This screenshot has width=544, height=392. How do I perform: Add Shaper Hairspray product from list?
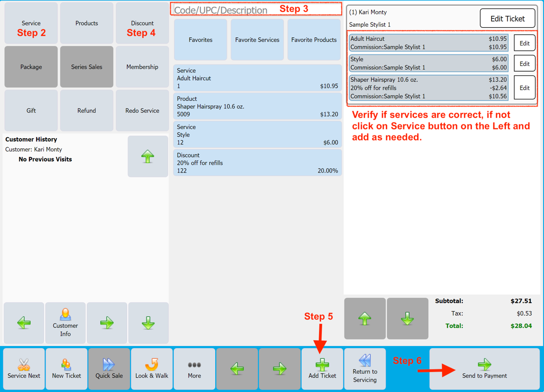[x=257, y=106]
